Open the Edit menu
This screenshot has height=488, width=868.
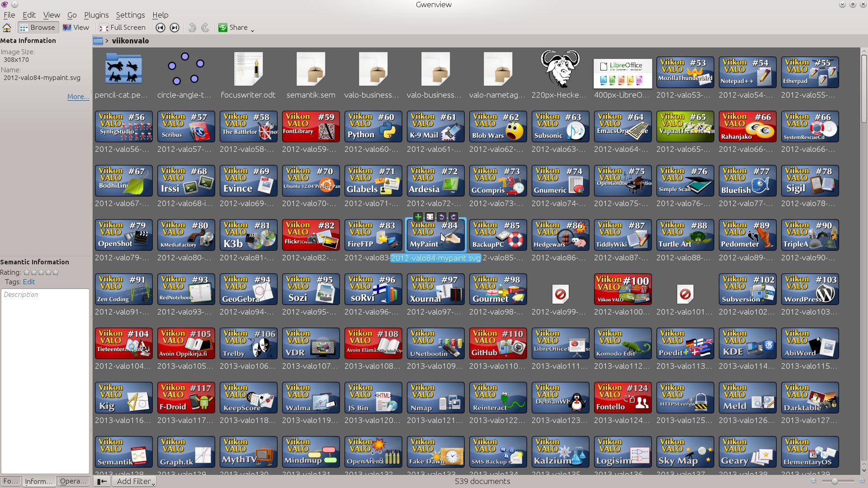(29, 15)
